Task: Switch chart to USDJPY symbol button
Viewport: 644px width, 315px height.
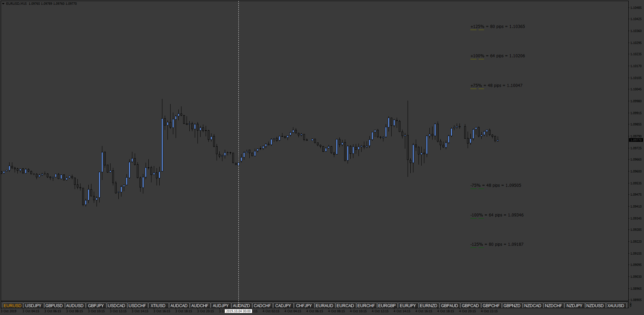Action: coord(33,306)
